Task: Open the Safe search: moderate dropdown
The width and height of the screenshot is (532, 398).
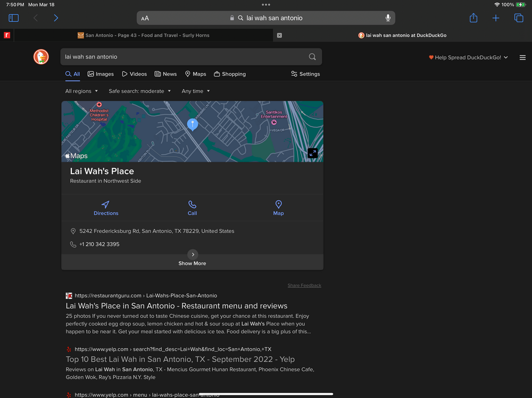Action: [140, 91]
